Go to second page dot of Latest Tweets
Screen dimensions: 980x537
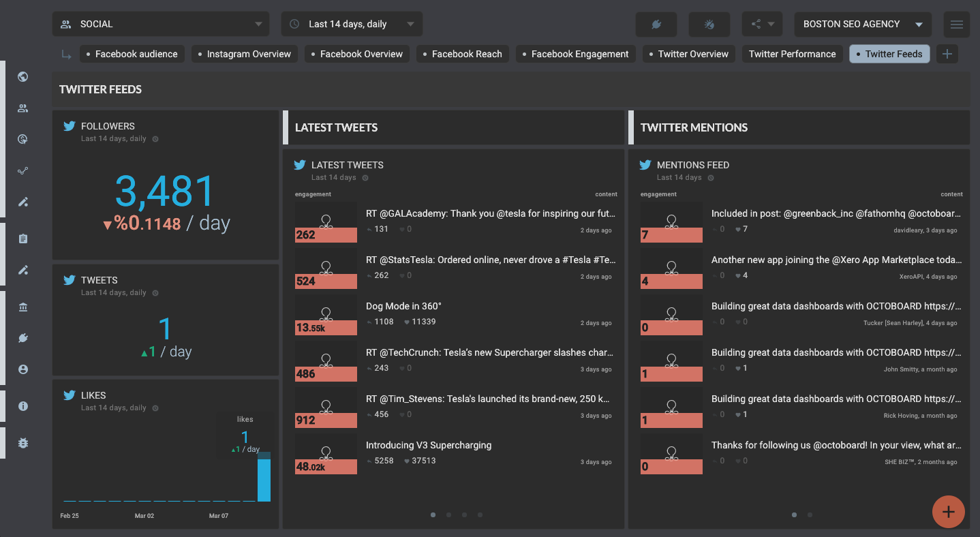449,515
